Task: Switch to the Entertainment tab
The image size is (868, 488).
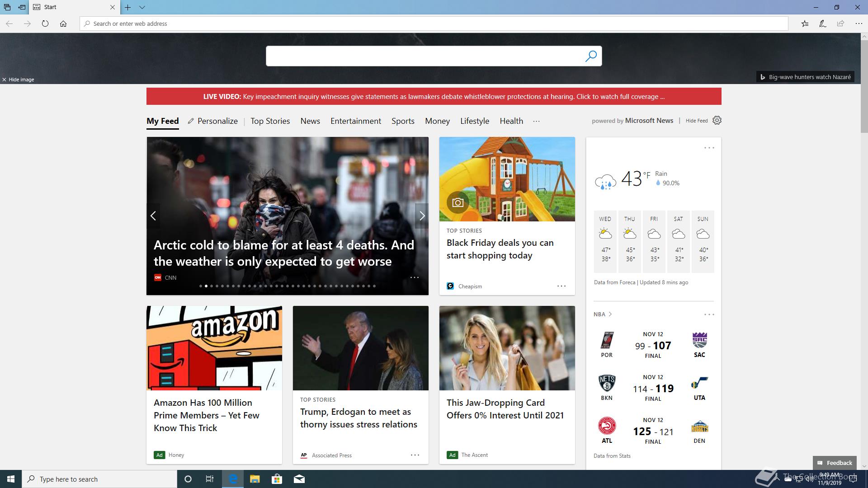Action: pos(356,121)
